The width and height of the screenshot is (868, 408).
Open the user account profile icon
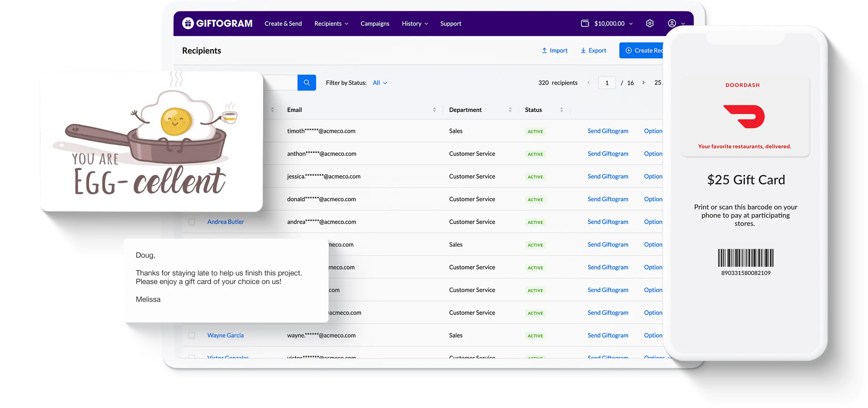672,24
